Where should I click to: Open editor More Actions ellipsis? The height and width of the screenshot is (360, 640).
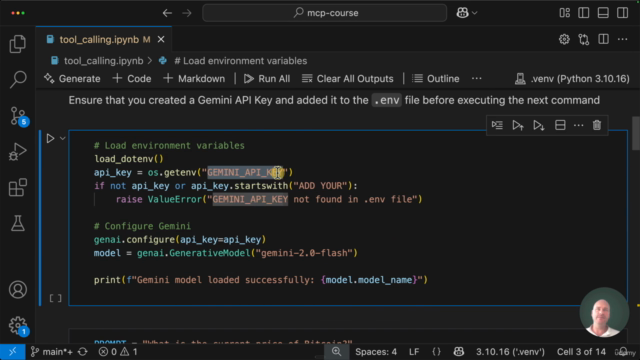click(x=622, y=39)
